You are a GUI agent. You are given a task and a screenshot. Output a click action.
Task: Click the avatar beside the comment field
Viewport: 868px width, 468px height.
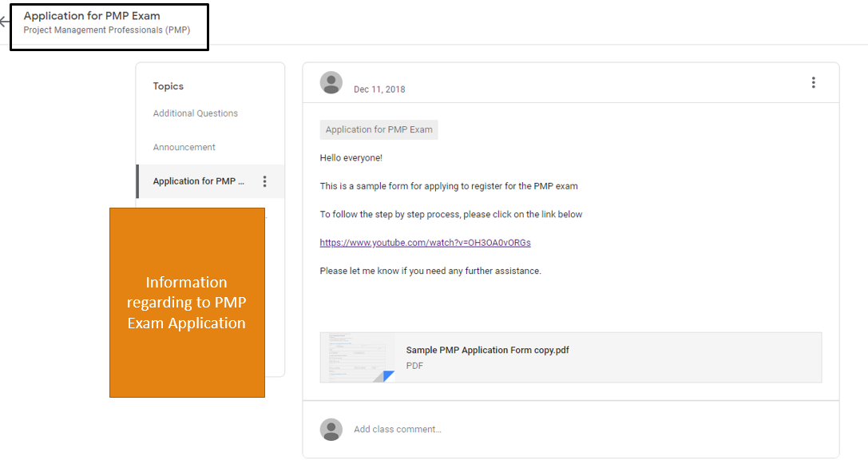pos(331,430)
